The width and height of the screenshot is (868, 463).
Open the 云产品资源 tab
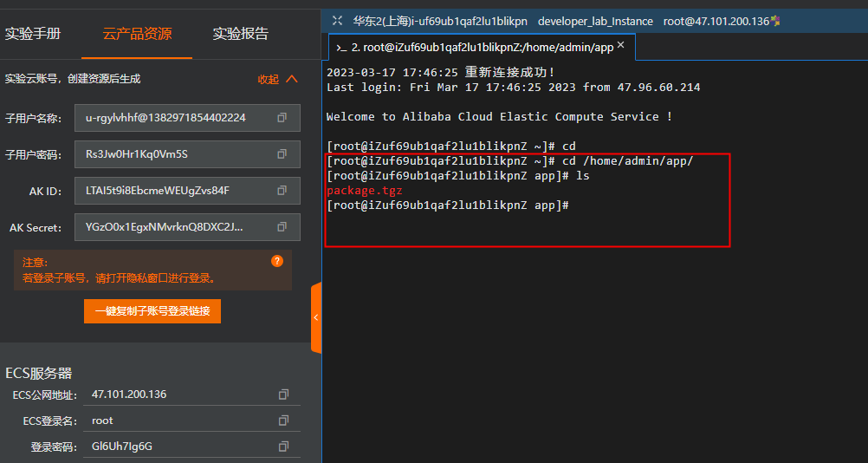tap(137, 34)
